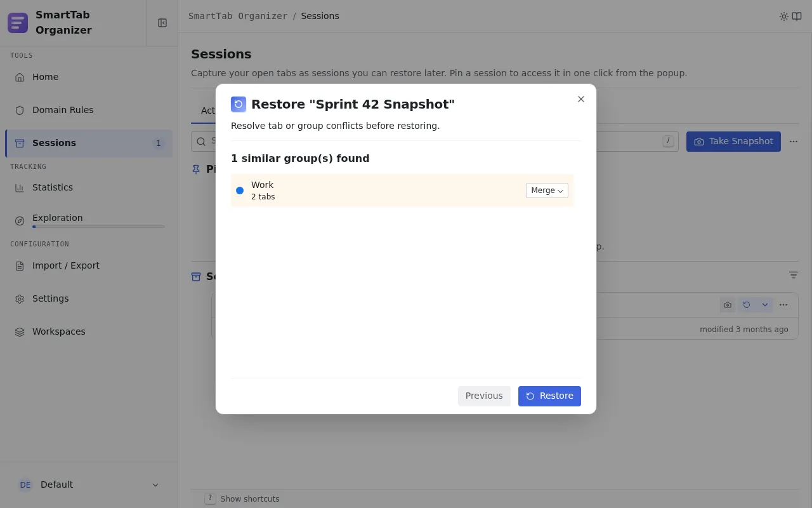Go to Home in the sidebar

[89, 77]
